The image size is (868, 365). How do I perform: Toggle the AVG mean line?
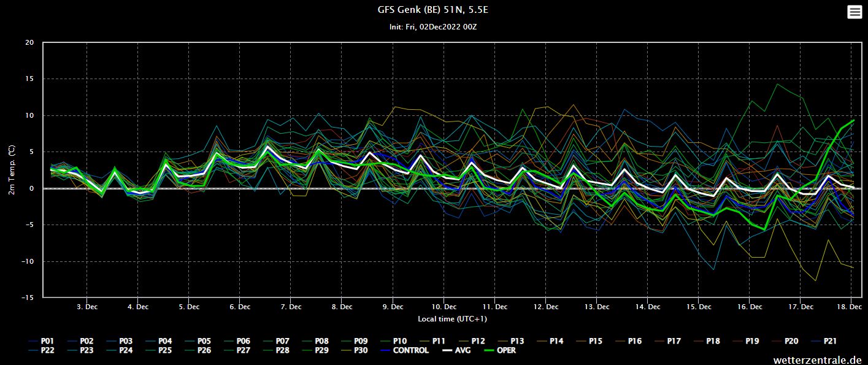click(458, 351)
